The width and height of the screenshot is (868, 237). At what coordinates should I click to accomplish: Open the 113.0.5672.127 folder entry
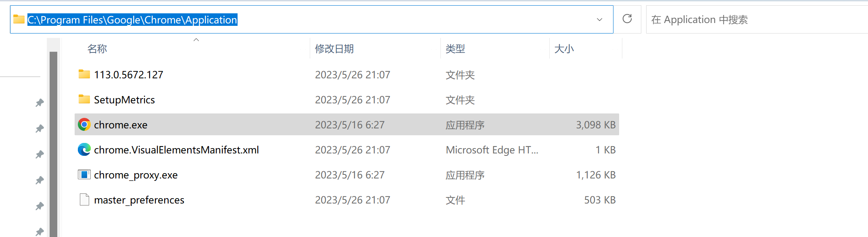128,74
